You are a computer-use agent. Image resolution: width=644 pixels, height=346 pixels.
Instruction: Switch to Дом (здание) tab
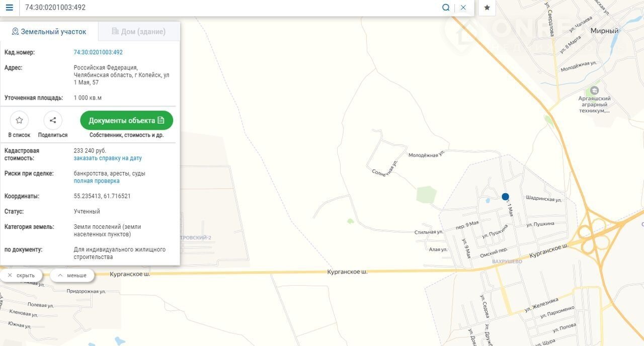[139, 32]
